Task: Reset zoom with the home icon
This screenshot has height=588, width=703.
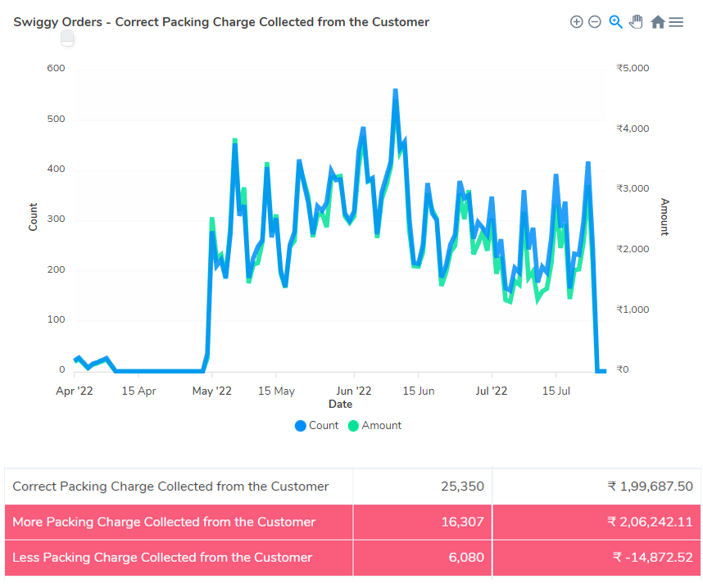Action: point(658,21)
